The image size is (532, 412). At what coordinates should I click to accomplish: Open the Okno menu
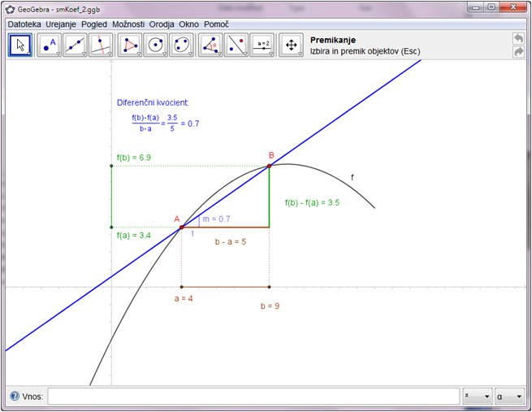pos(189,24)
